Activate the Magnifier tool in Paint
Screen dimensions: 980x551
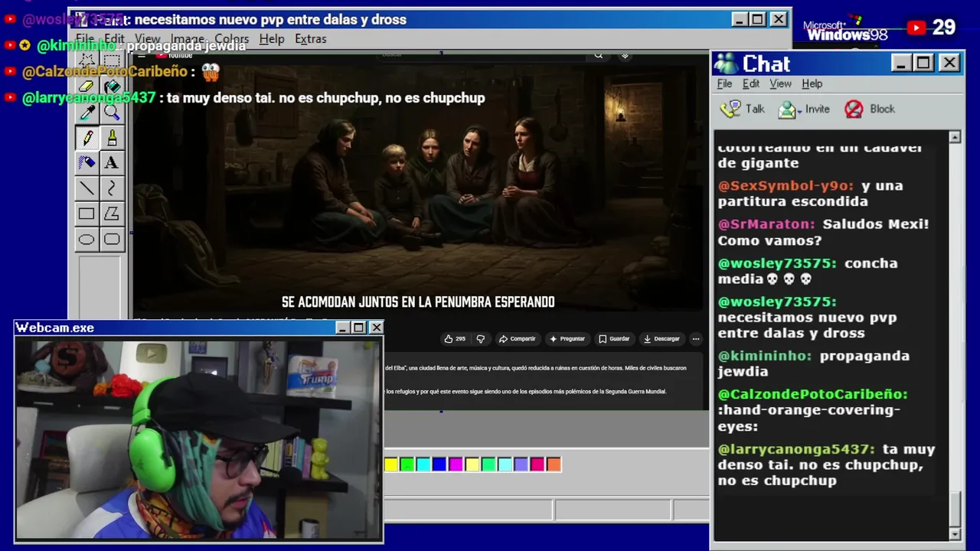[x=112, y=112]
